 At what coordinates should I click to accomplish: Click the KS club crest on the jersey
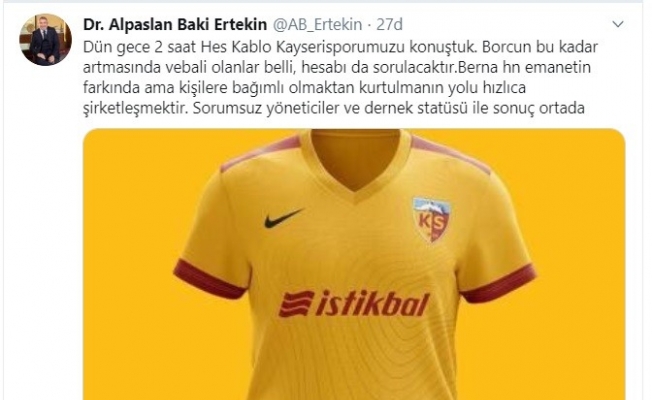pos(432,220)
